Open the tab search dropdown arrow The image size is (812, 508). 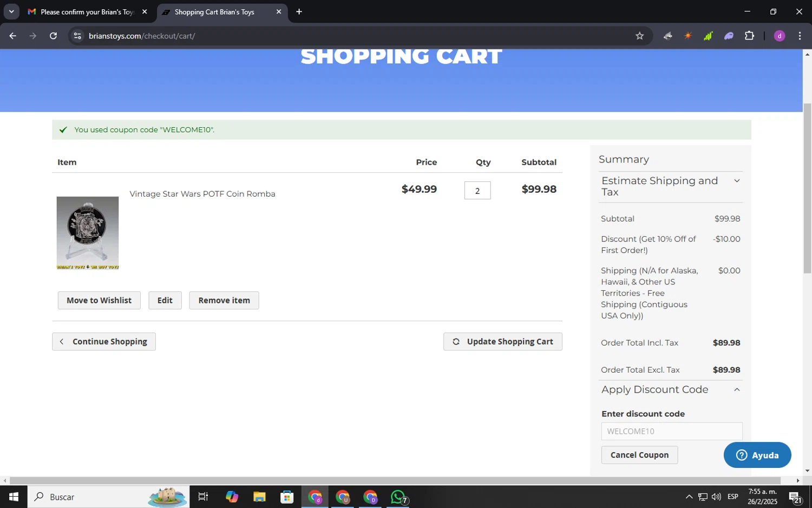(11, 11)
